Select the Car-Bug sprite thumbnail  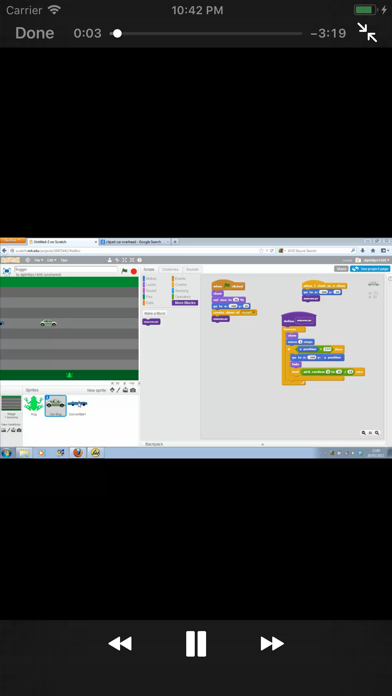click(55, 405)
